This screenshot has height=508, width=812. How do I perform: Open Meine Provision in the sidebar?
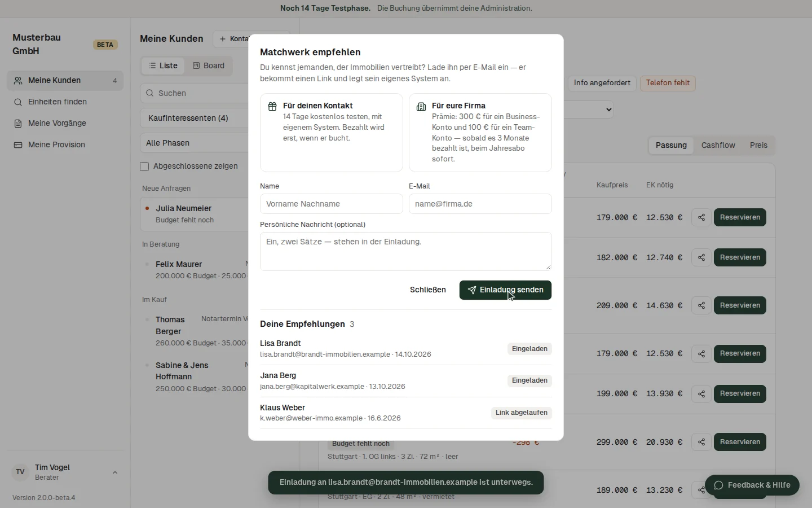(65, 145)
